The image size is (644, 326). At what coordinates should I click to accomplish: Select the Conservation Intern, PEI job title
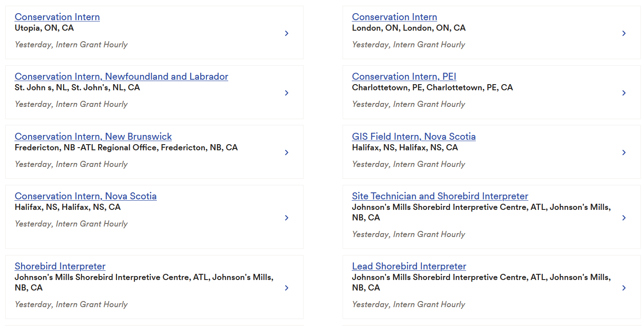coord(404,77)
